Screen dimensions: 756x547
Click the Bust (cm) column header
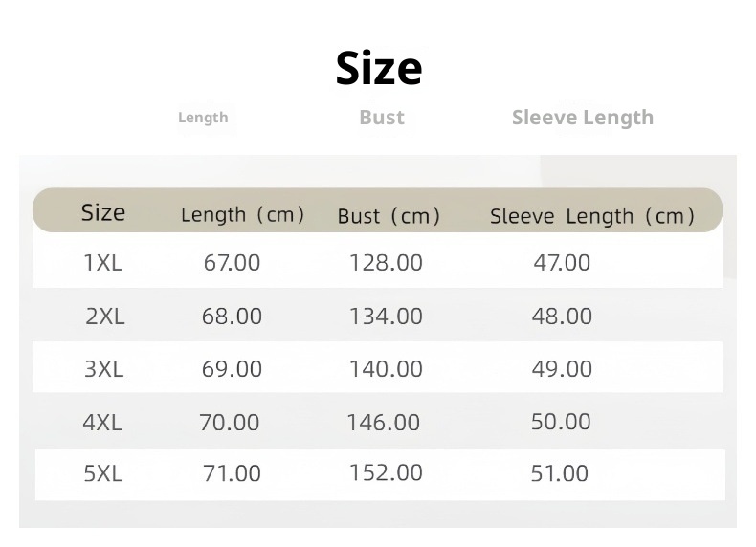(389, 216)
